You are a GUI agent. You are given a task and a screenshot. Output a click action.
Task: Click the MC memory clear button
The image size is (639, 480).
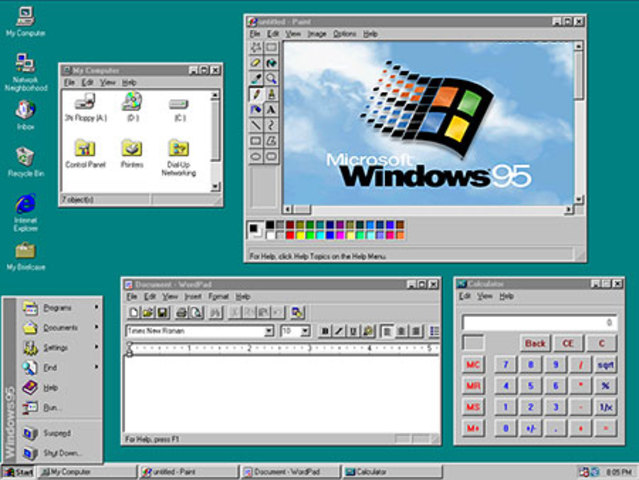tap(473, 365)
